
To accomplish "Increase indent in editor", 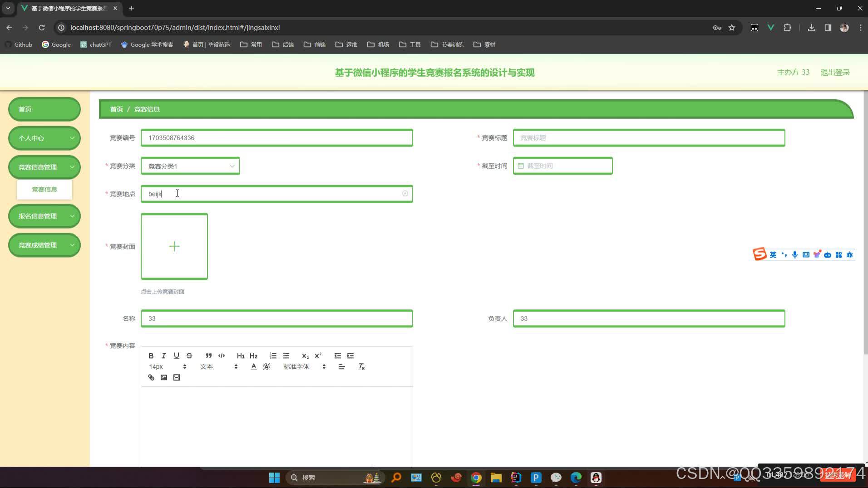I will pos(350,356).
